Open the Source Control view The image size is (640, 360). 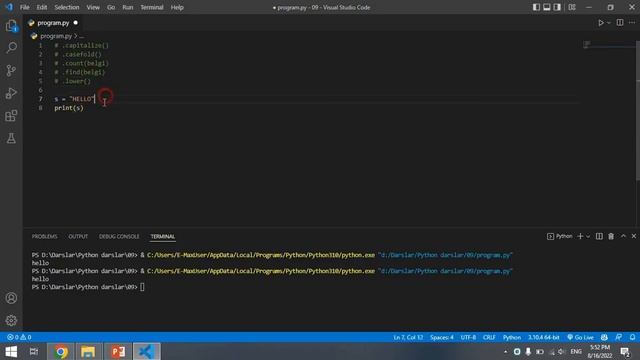(x=11, y=70)
